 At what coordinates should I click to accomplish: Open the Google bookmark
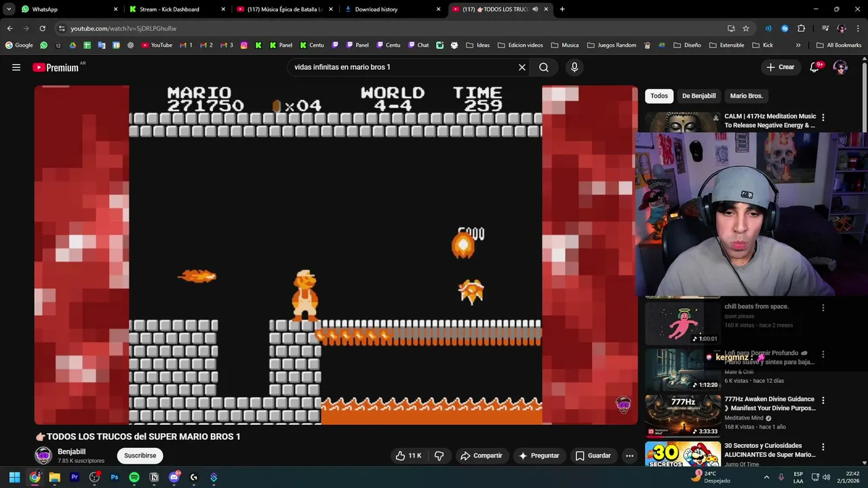click(x=19, y=45)
